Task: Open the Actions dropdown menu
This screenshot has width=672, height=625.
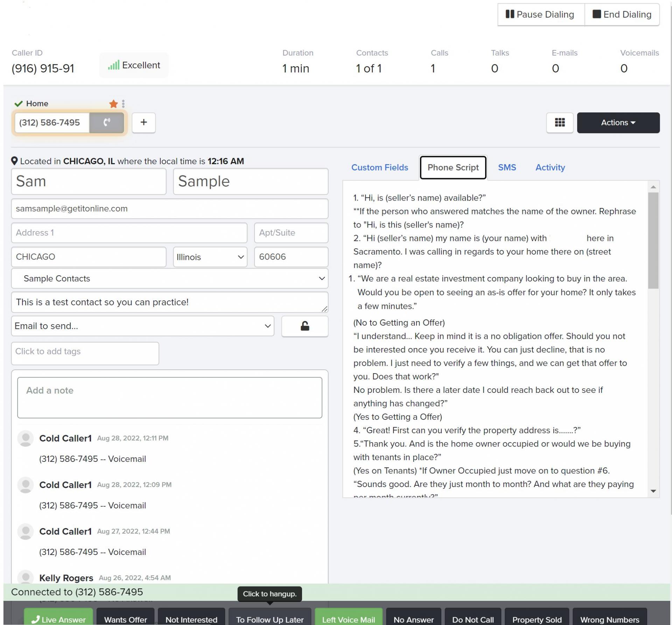Action: (x=618, y=123)
